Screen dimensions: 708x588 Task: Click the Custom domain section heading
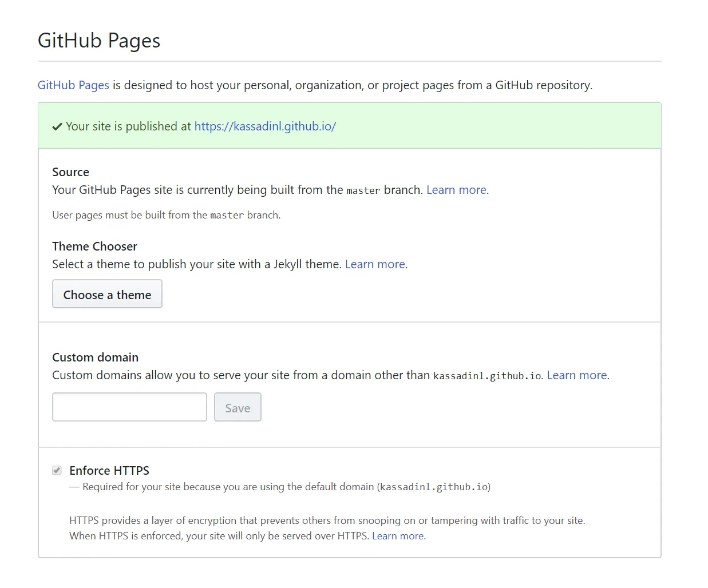click(x=95, y=357)
